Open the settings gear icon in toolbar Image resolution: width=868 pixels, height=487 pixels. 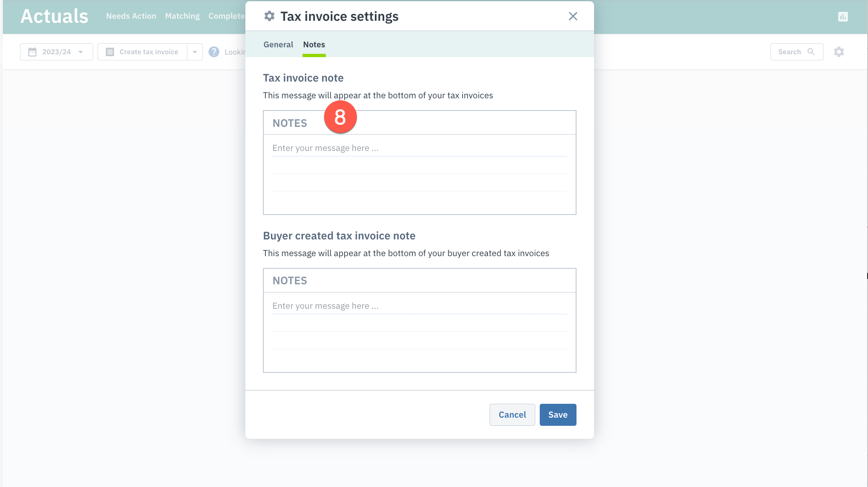pyautogui.click(x=839, y=52)
